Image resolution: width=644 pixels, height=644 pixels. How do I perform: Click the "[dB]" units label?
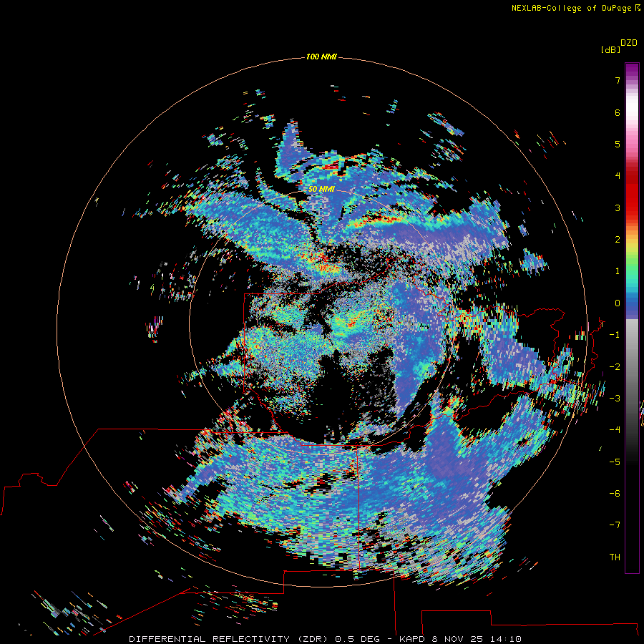[611, 49]
